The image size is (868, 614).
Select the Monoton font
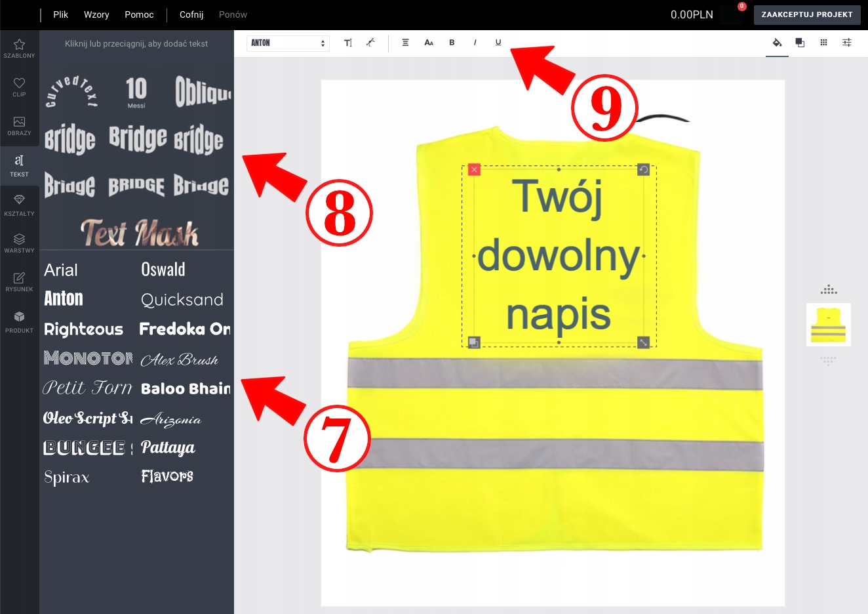pyautogui.click(x=89, y=358)
